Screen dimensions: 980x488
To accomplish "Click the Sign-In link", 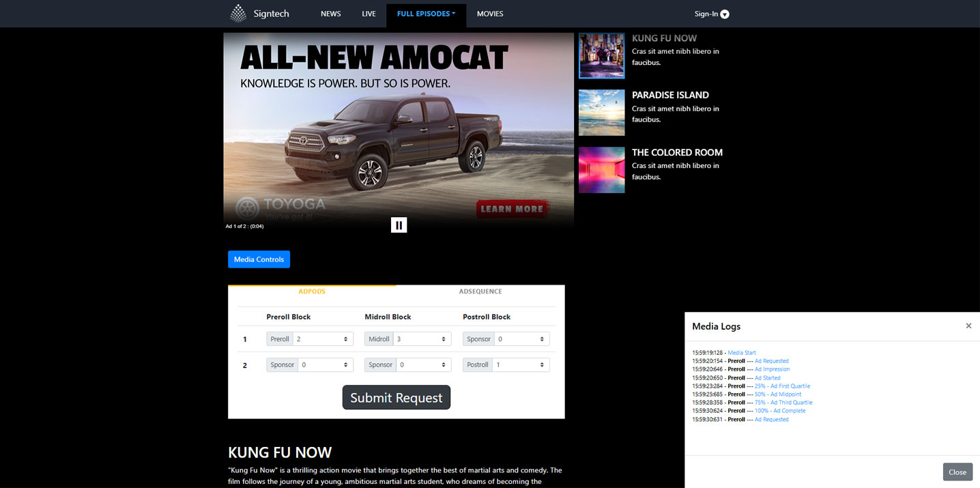I will [x=706, y=14].
